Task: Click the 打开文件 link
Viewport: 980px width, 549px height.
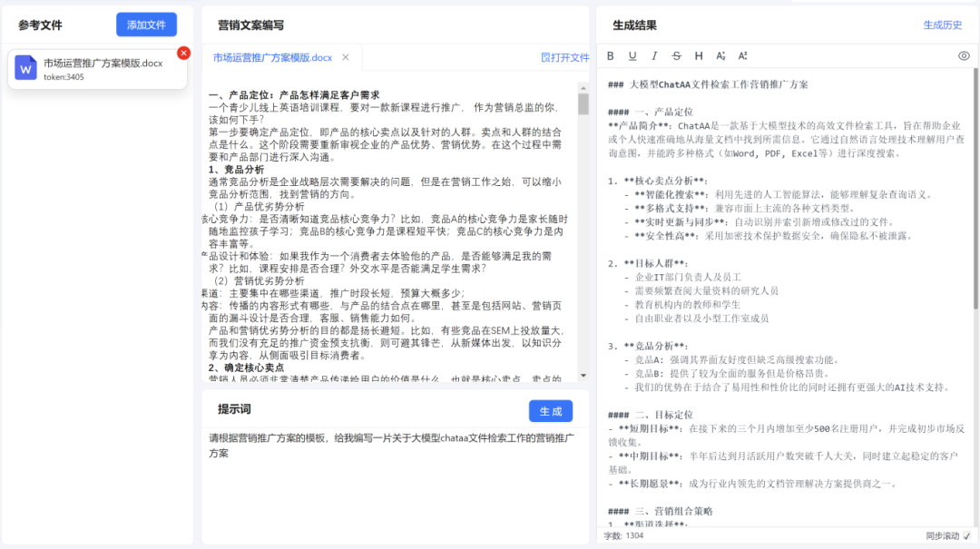Action: click(565, 57)
